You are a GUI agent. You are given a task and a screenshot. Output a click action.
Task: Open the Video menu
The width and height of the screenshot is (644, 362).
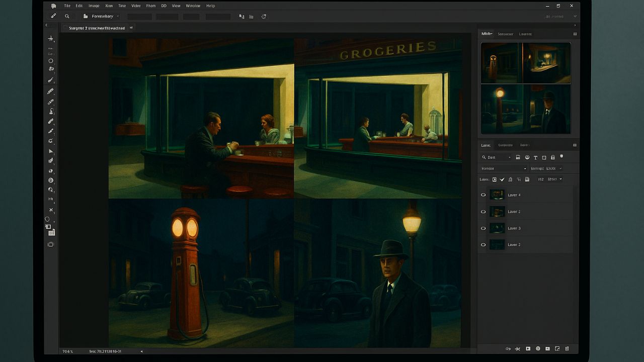tap(136, 6)
